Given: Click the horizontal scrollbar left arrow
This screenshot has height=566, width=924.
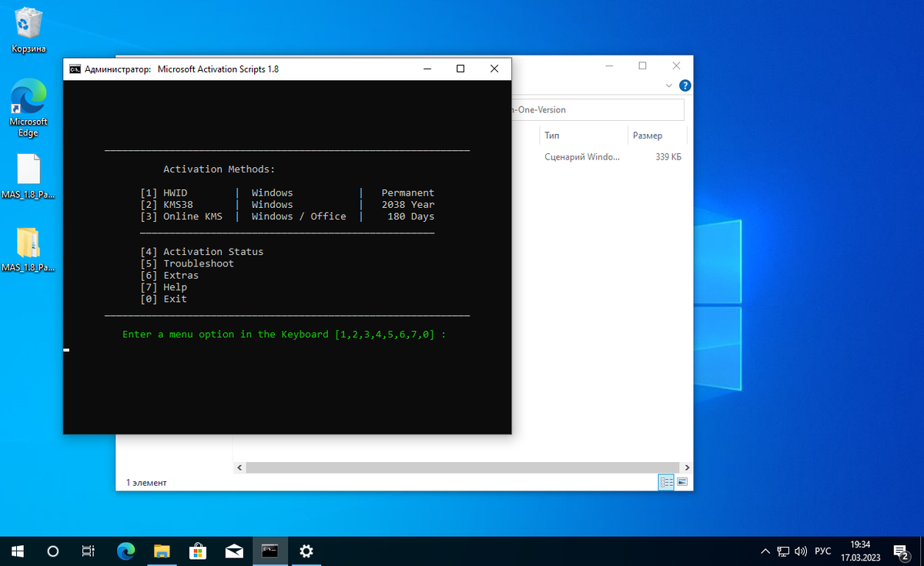Looking at the screenshot, I should click(x=239, y=467).
